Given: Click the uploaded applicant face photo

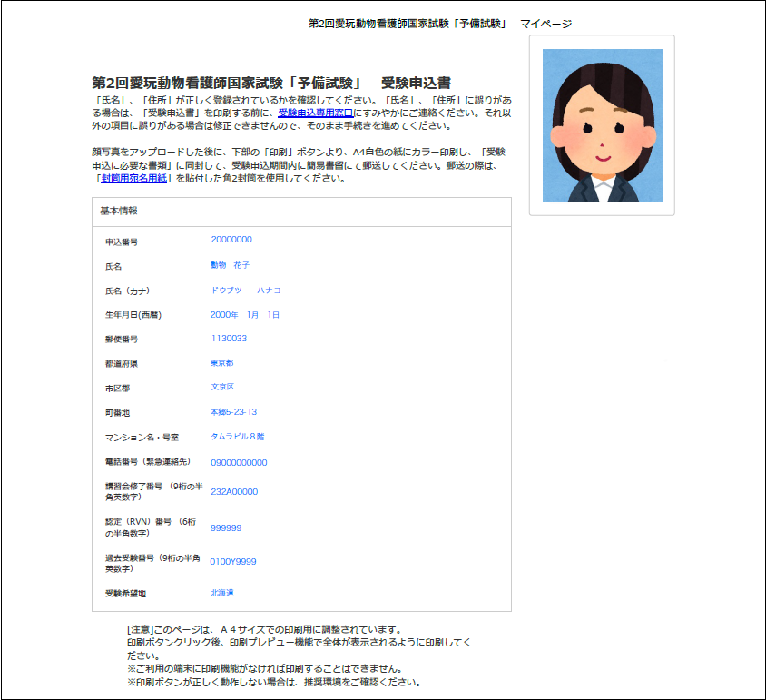Looking at the screenshot, I should tap(602, 125).
